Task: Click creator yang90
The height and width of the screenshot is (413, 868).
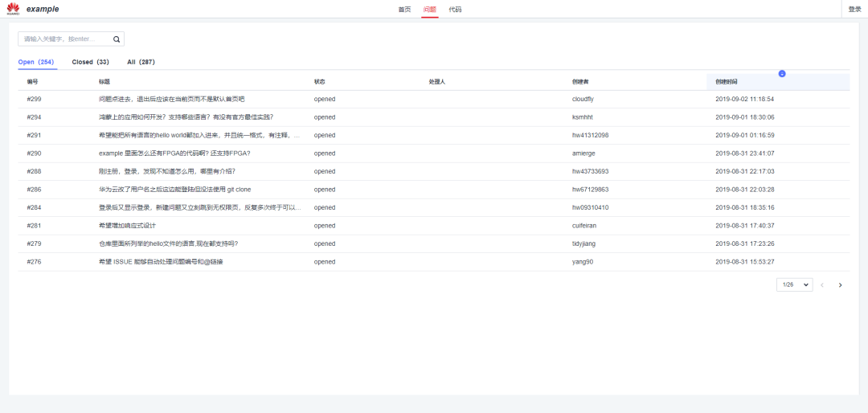Action: pos(583,262)
